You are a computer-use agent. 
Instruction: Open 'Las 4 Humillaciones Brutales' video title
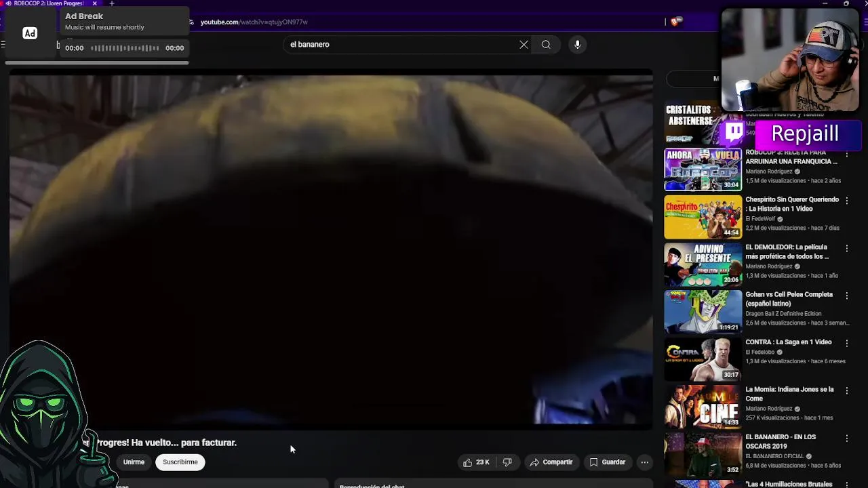tap(789, 484)
